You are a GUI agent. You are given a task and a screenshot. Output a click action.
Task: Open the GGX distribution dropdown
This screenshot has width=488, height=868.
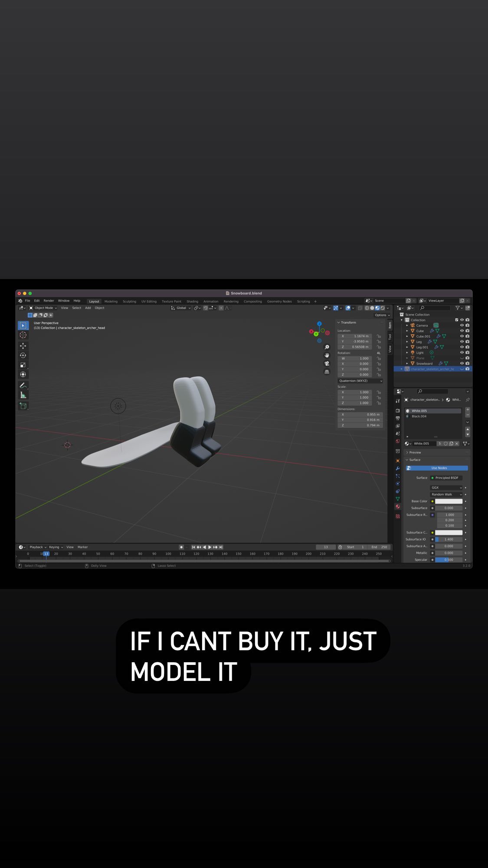click(x=446, y=488)
